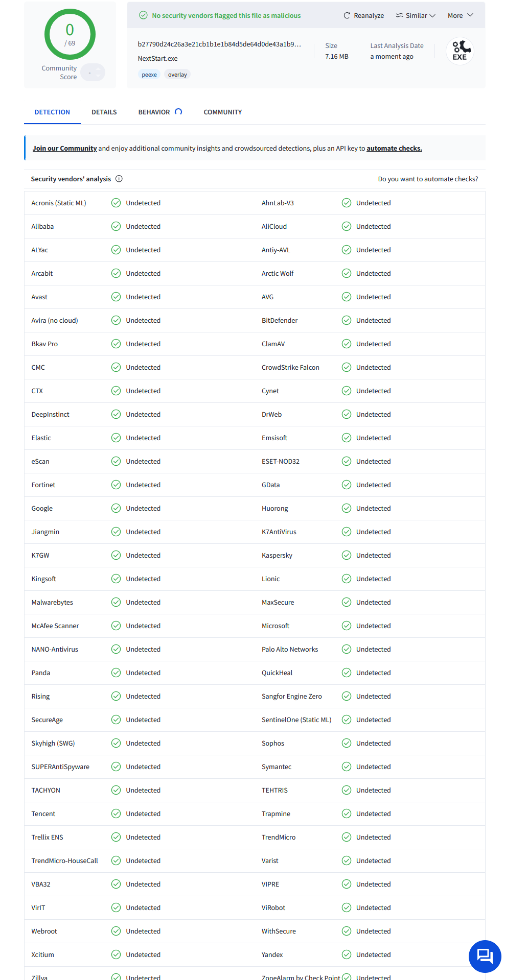The width and height of the screenshot is (505, 980).
Task: Toggle the Community Score vote switch
Action: tap(93, 73)
